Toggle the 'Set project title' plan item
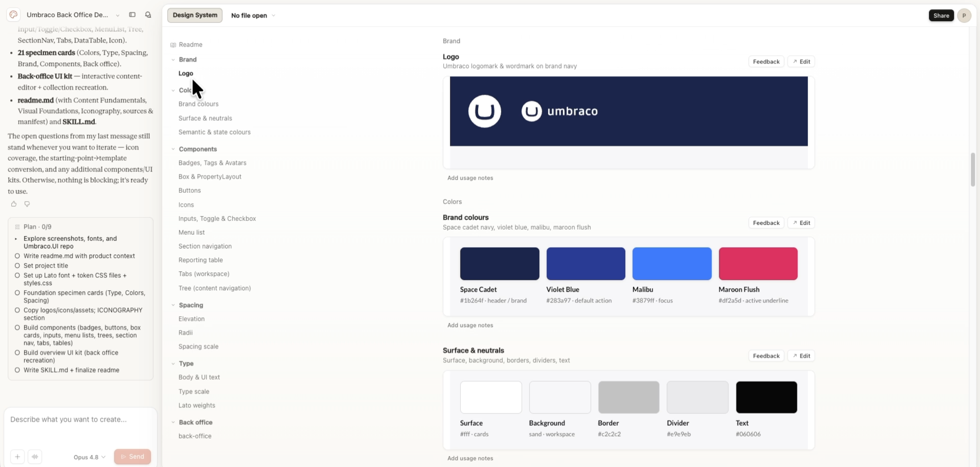 tap(17, 266)
